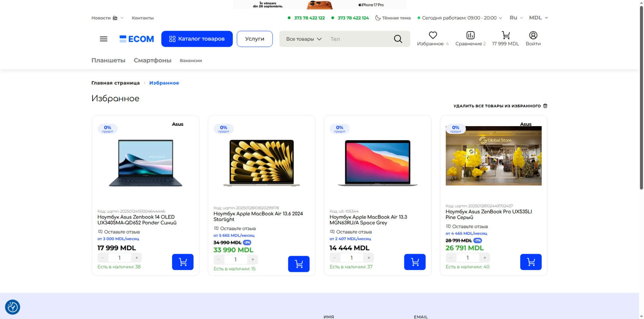Expand the Новости dropdown chevron

(x=122, y=18)
